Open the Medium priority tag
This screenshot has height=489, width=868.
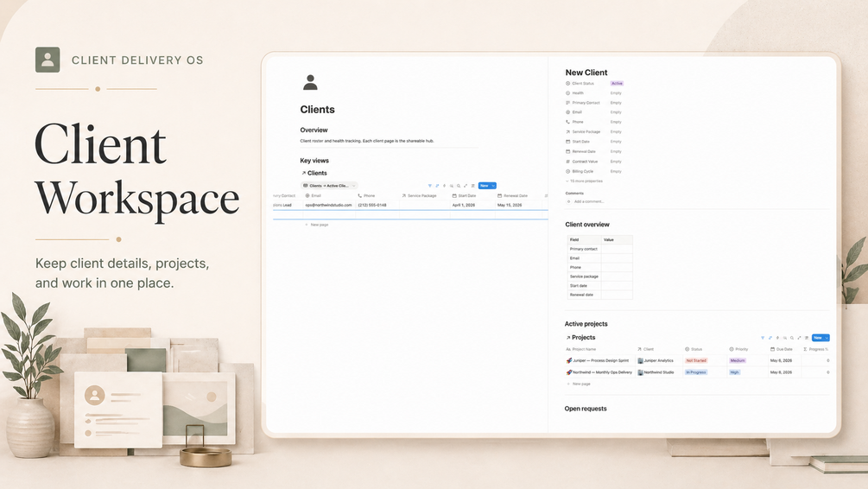[738, 360]
